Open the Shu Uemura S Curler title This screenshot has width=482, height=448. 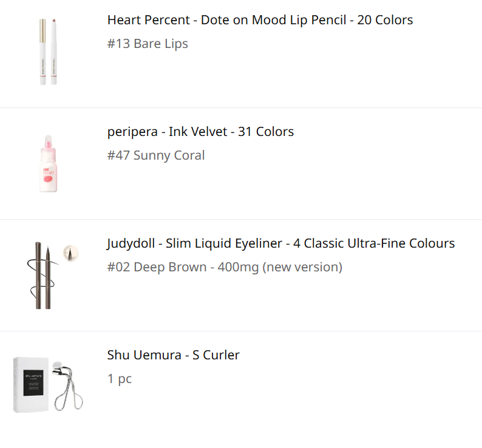coord(174,355)
